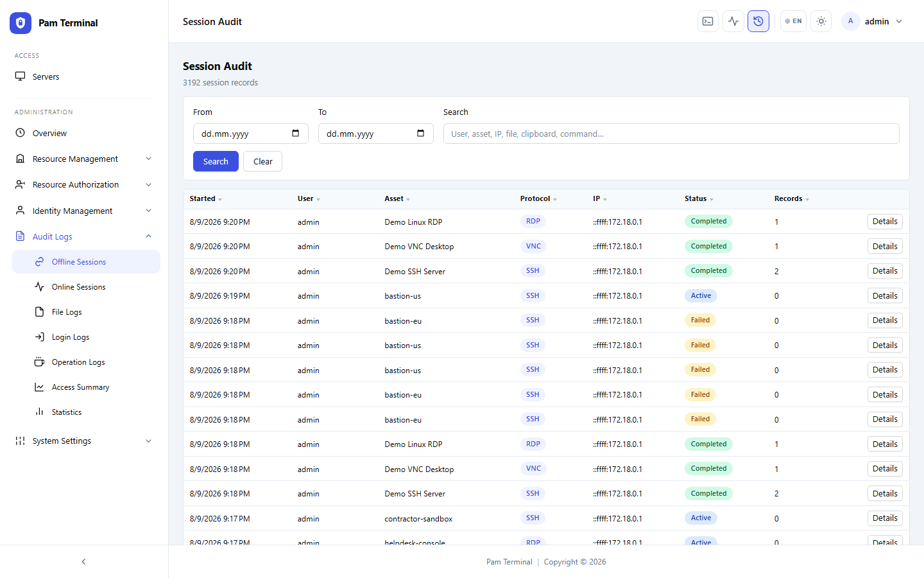Image resolution: width=924 pixels, height=578 pixels.
Task: Sort by User column header
Action: pyautogui.click(x=309, y=199)
